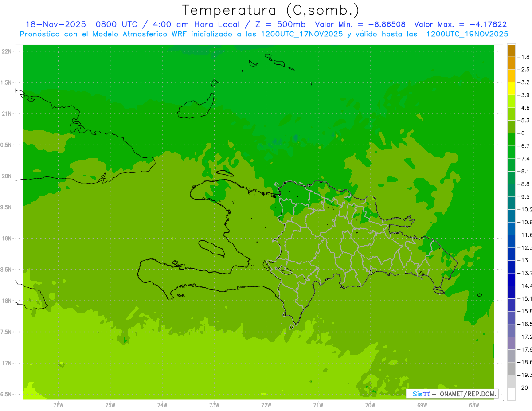Click the orange swatch between -1.8 and -2.5
The image size is (532, 411).
point(511,63)
